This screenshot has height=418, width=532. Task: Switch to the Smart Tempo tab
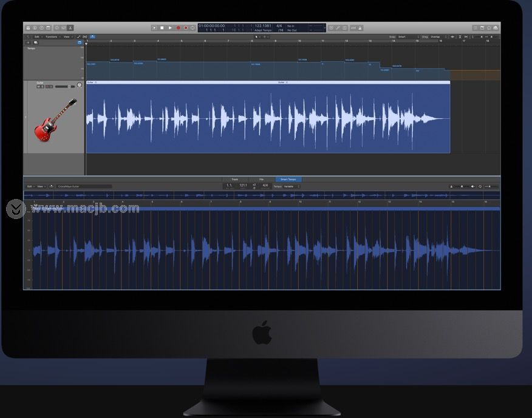pyautogui.click(x=288, y=180)
